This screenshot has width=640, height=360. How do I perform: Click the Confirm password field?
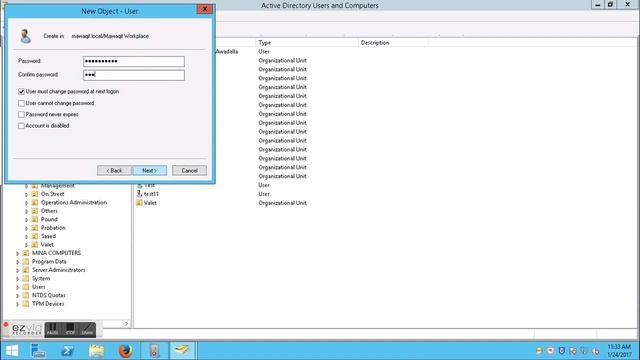tap(134, 75)
